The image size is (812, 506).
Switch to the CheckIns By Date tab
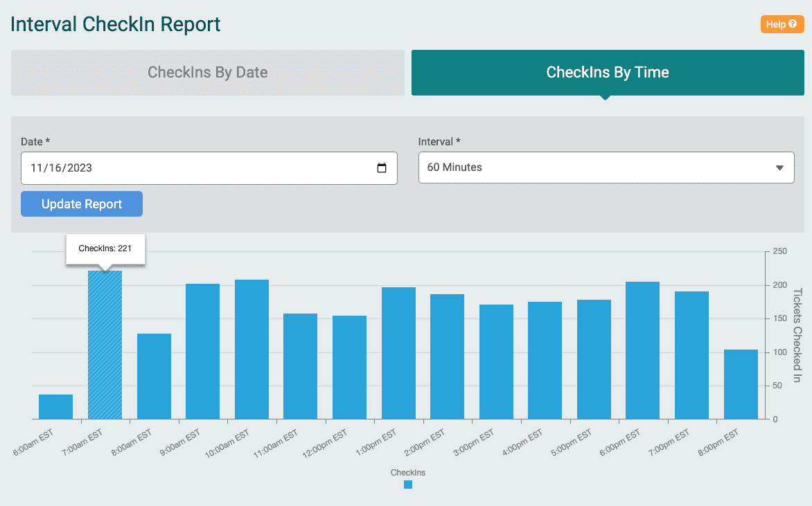click(x=207, y=72)
